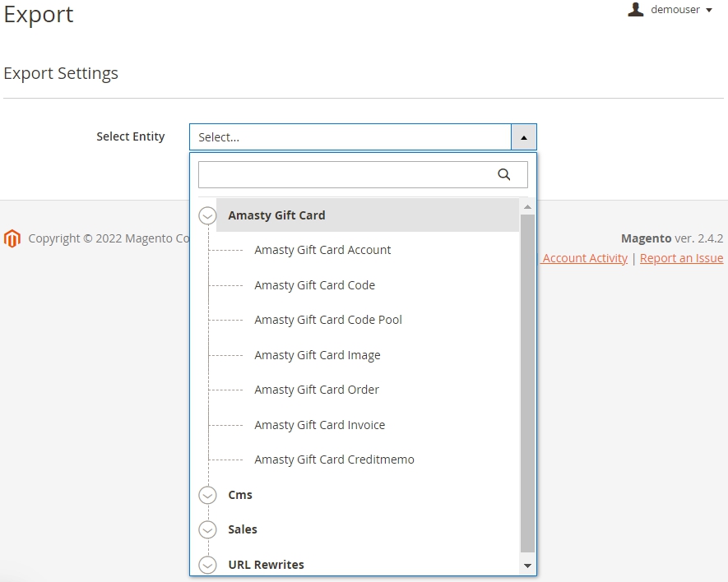The width and height of the screenshot is (728, 582).
Task: Click the Export page title
Action: [39, 15]
